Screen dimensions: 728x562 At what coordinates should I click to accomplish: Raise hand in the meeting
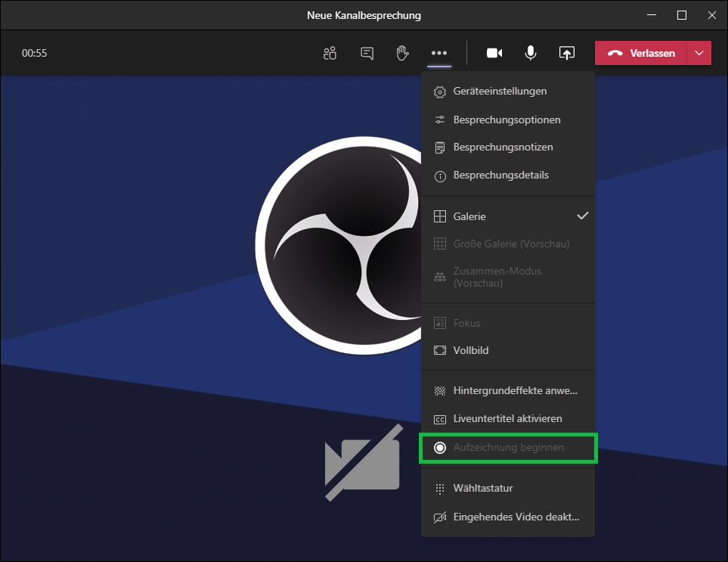click(402, 54)
